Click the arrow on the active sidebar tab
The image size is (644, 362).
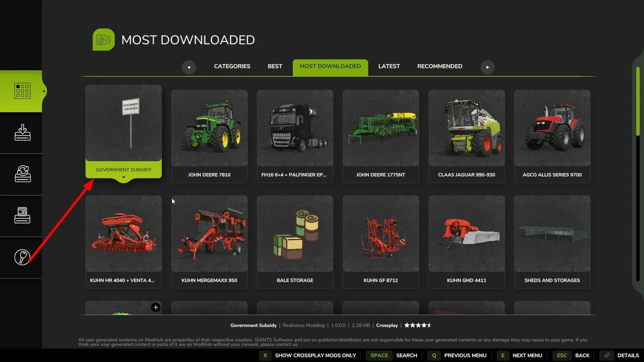point(44,91)
